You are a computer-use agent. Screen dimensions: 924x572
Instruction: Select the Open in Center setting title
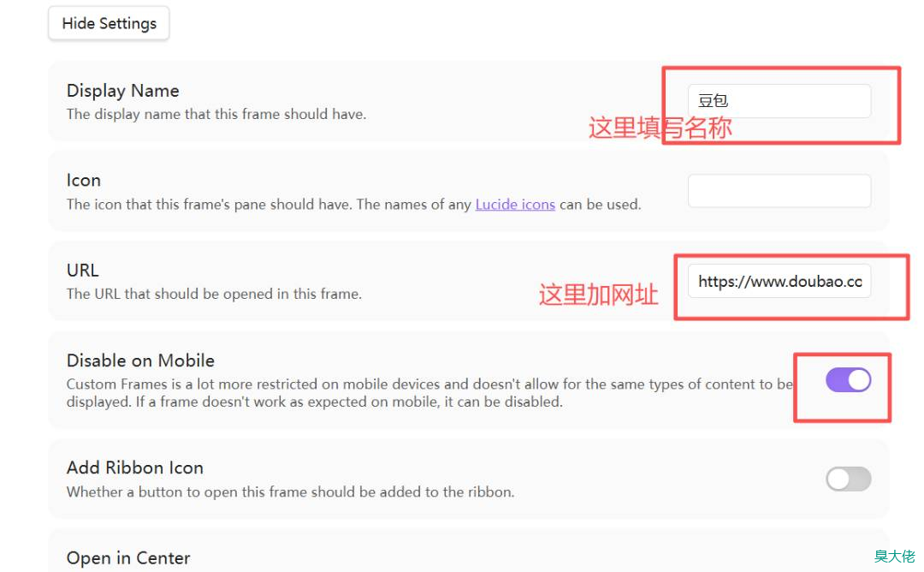coord(128,558)
